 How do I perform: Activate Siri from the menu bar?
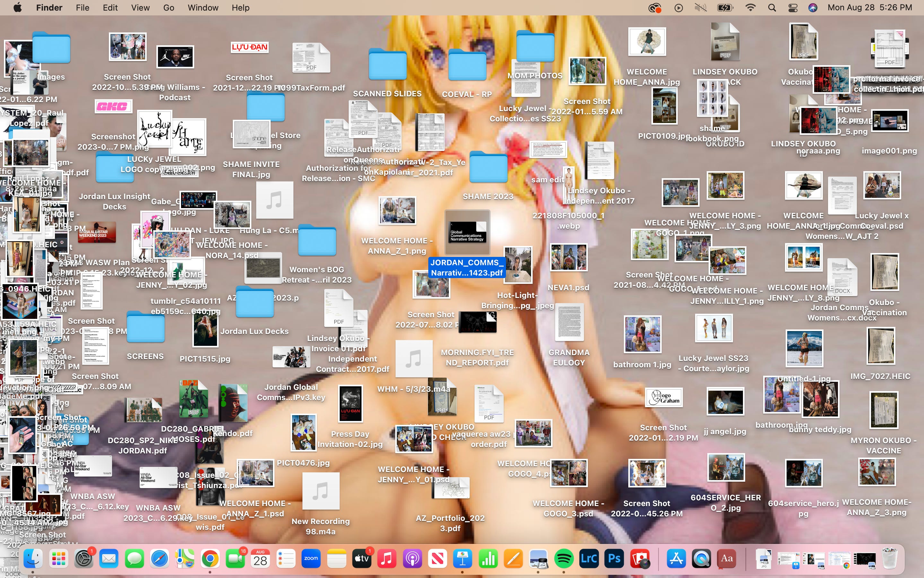813,8
